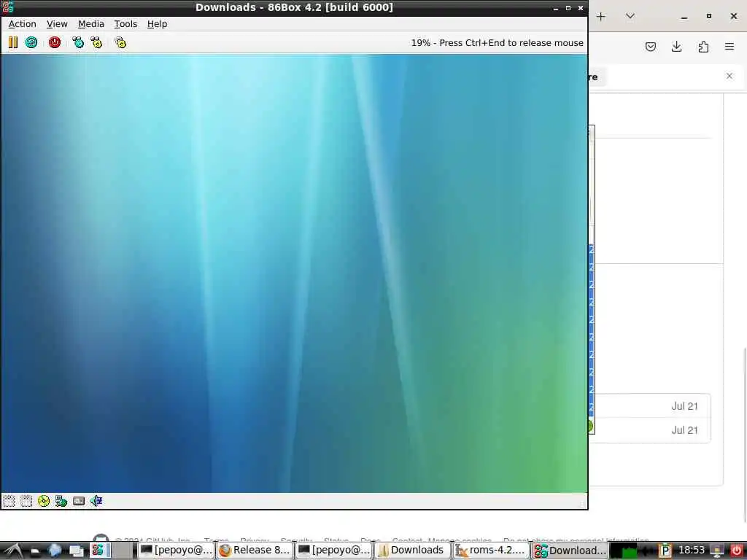Click the taskbar web browser globe icon
Image resolution: width=747 pixels, height=560 pixels.
tap(54, 551)
